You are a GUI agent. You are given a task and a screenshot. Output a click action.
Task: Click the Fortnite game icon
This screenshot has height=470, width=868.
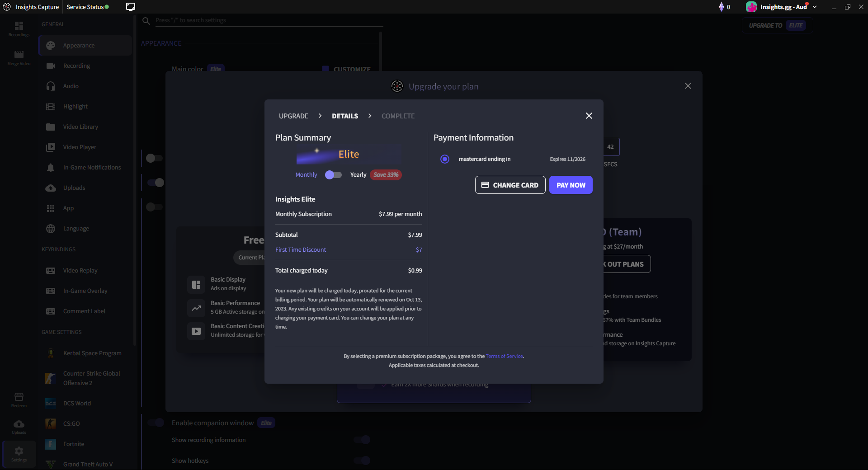(51, 444)
